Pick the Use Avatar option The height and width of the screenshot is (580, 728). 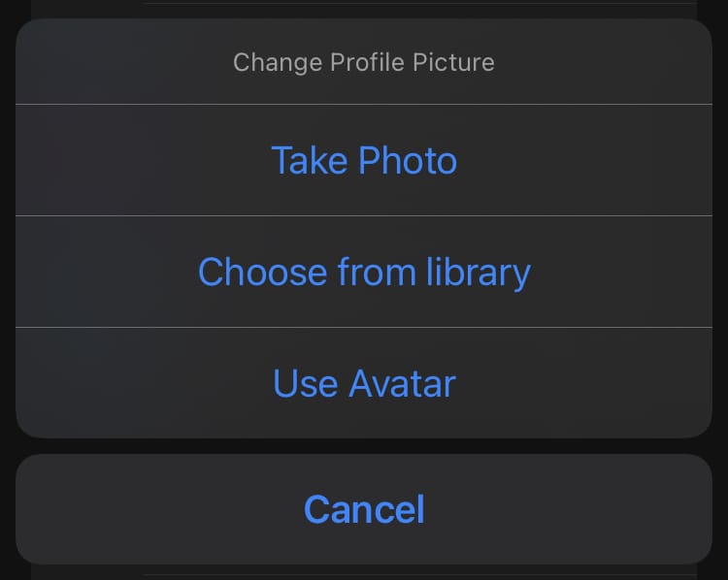tap(364, 383)
